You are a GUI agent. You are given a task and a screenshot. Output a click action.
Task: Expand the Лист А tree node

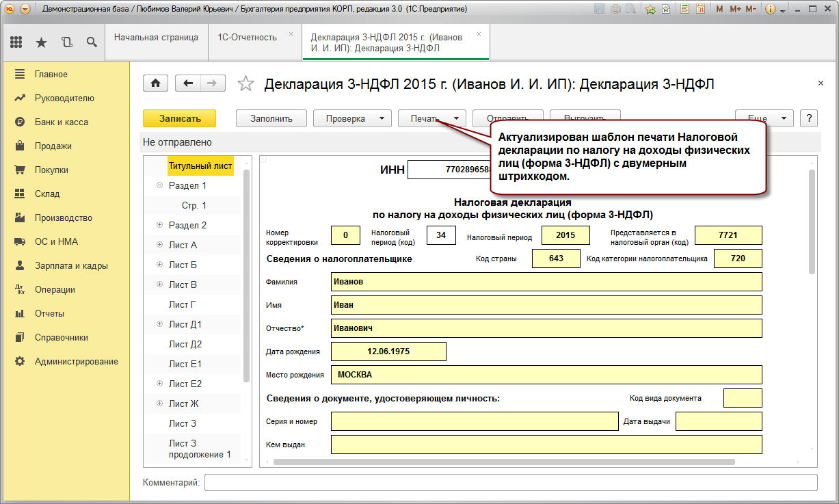tap(159, 245)
